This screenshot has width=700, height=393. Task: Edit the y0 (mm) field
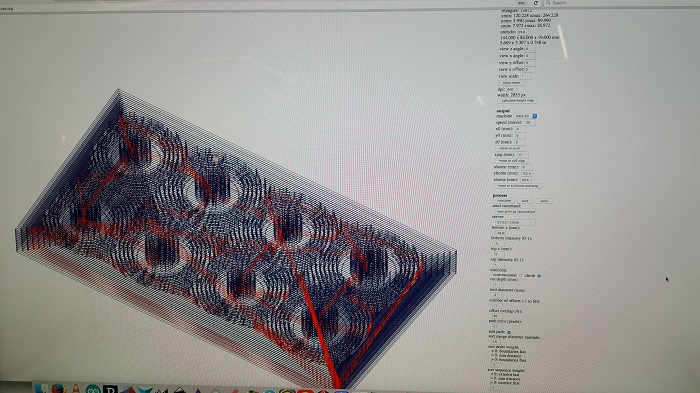[520, 135]
